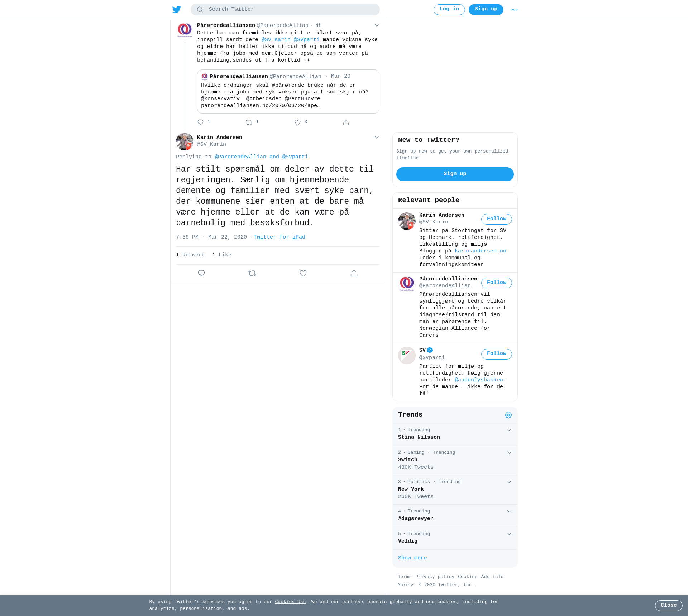Like the Pårørendealliansen tweet with 3 likes

tap(297, 122)
